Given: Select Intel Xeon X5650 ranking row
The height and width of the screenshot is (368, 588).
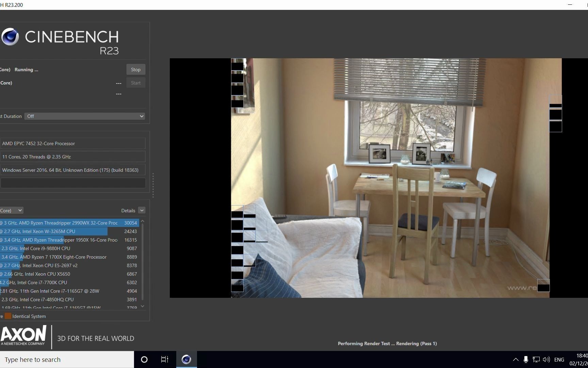Looking at the screenshot, I should [x=69, y=274].
